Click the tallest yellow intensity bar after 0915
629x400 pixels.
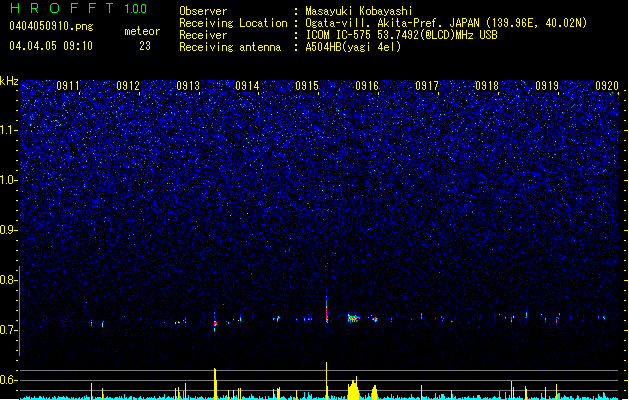coord(327,381)
